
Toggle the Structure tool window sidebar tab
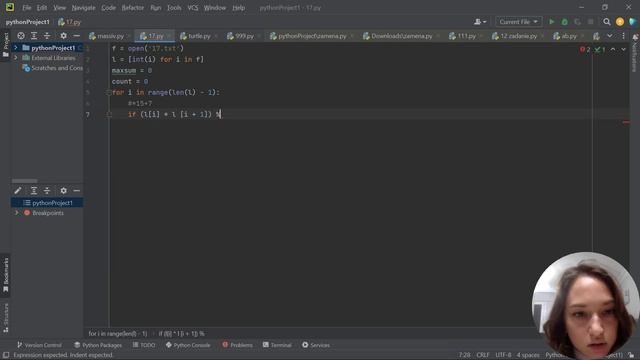tap(5, 318)
